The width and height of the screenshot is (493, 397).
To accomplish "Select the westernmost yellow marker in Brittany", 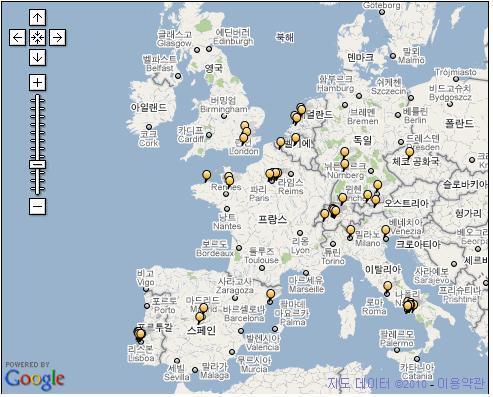I will click(x=207, y=175).
